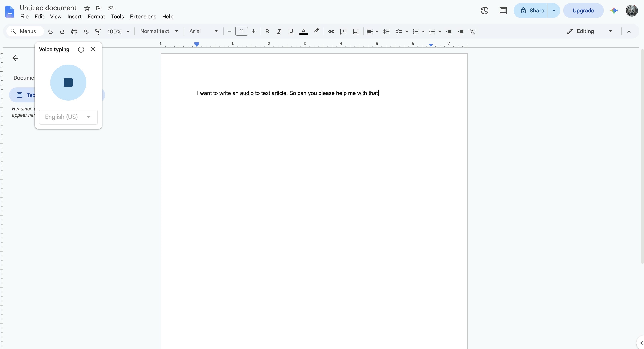Open Gemini sparkle assistant icon
644x349 pixels.
click(614, 11)
